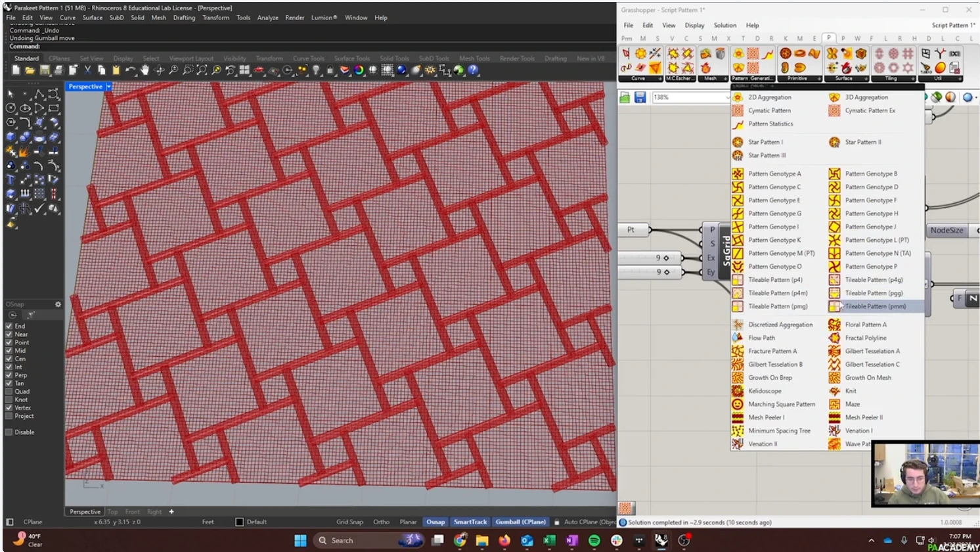This screenshot has height=552, width=980.
Task: Click the Print icon in Rhino toolbar
Action: (58, 70)
